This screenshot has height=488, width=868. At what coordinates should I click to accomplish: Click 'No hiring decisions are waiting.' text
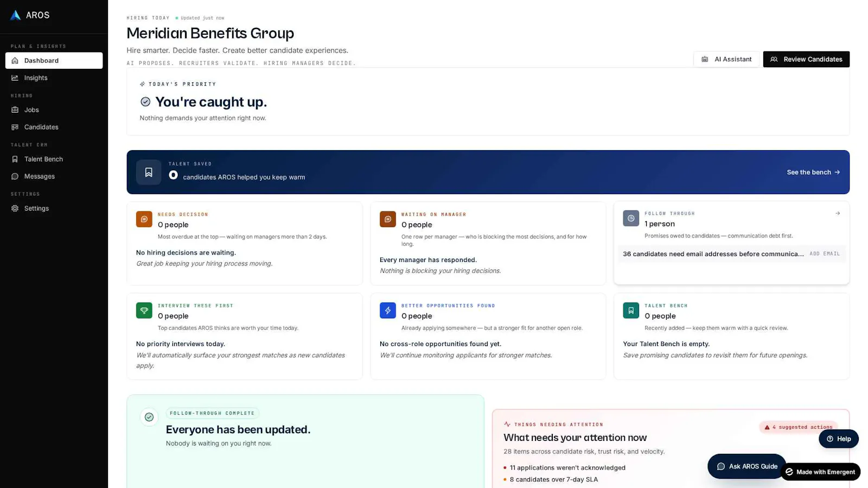(186, 253)
